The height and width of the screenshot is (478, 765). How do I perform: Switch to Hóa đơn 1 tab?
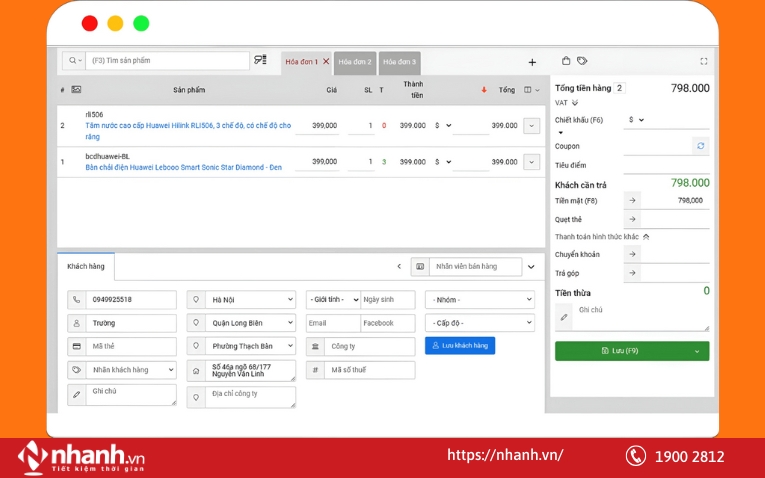(x=302, y=62)
